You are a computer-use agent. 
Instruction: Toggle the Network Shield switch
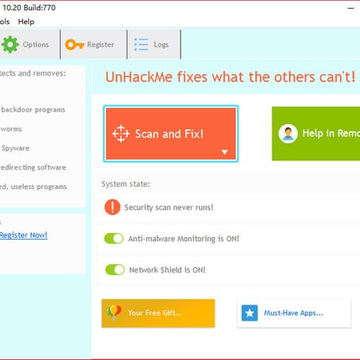(x=115, y=270)
